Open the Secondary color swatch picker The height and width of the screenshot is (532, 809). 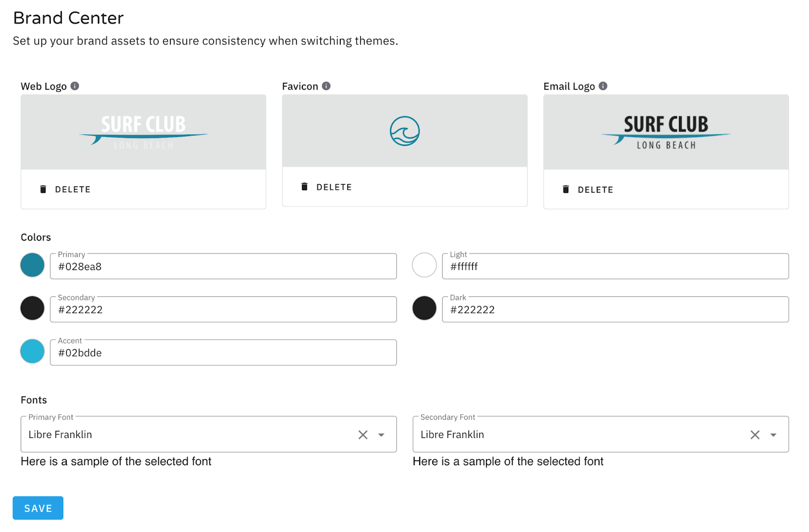pyautogui.click(x=32, y=308)
